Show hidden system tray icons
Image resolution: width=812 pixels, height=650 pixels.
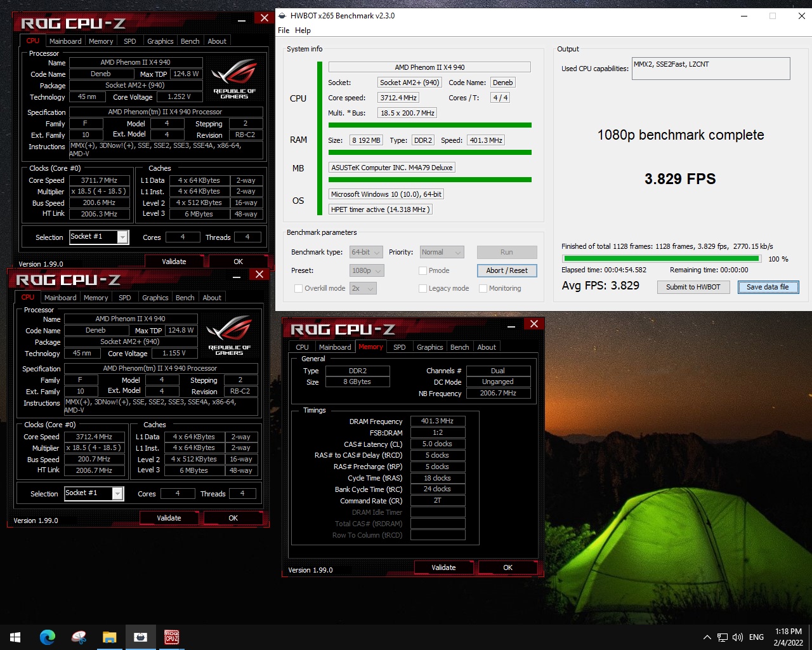[707, 637]
